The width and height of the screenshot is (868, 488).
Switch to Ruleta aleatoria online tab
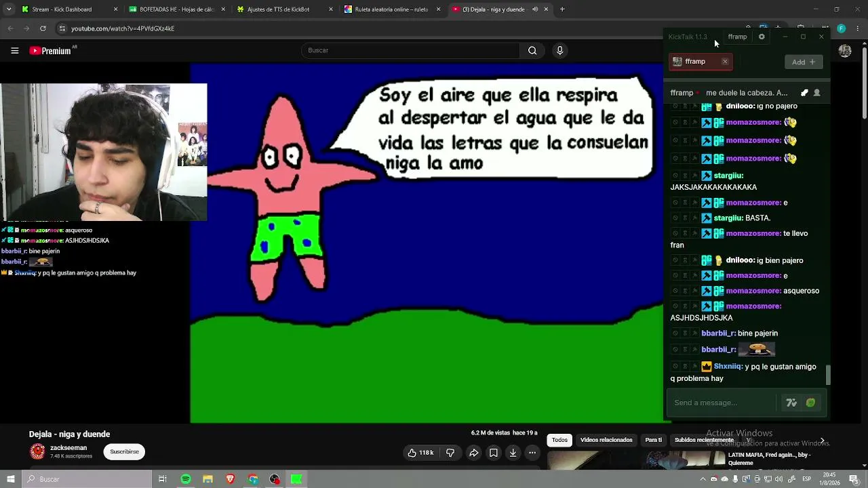point(391,9)
